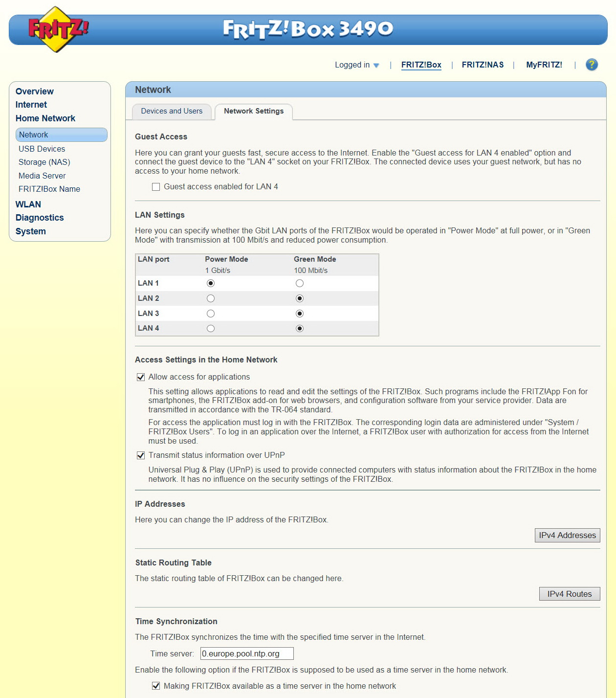Click the IP Addresses heading
This screenshot has width=616, height=698.
pyautogui.click(x=160, y=504)
